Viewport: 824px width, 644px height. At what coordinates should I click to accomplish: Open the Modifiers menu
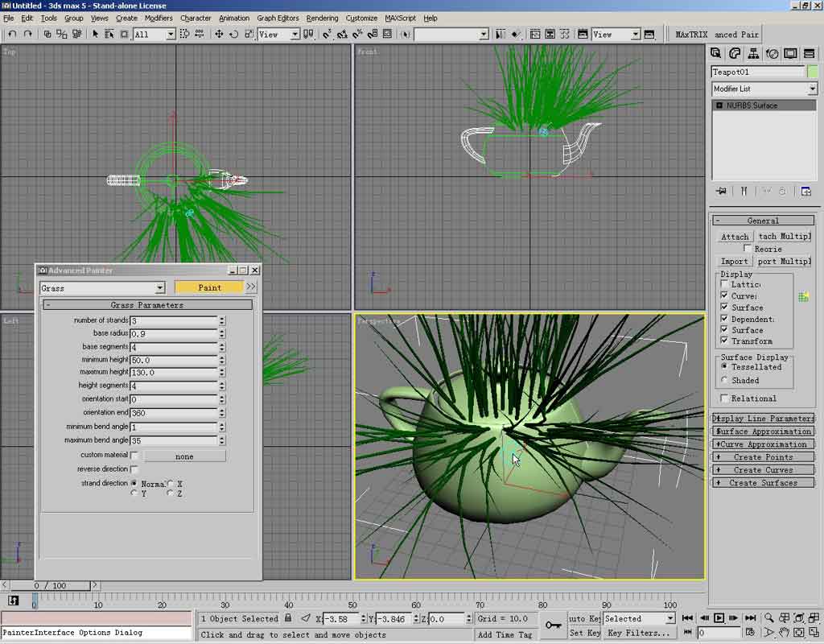click(159, 18)
